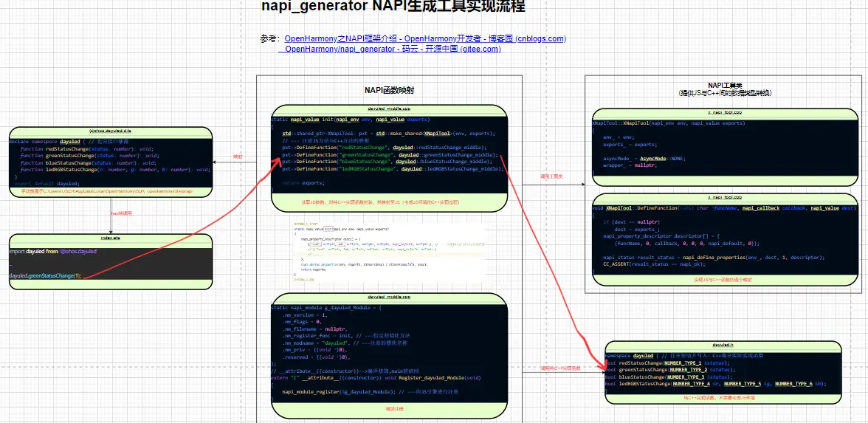Click the '模块注册' footer caption
The height and width of the screenshot is (423, 868).
click(x=395, y=409)
